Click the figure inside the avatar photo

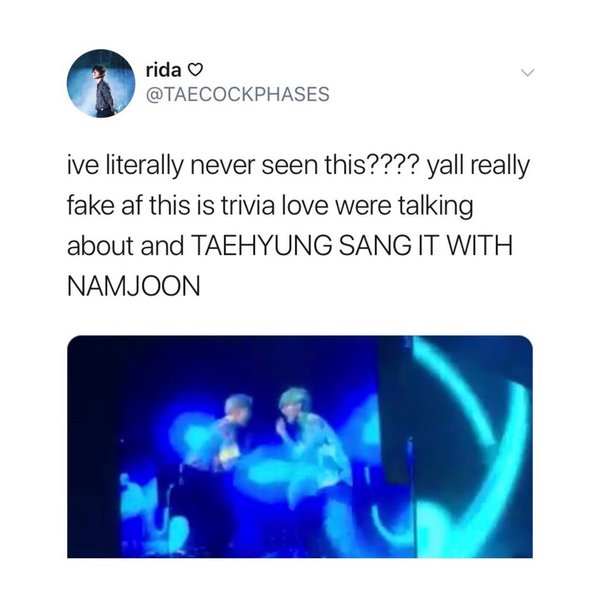tap(103, 90)
